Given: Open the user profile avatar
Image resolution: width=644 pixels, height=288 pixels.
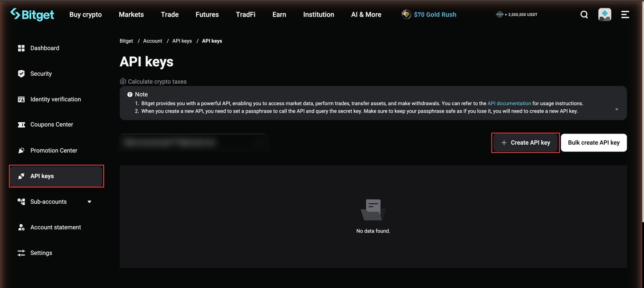Looking at the screenshot, I should (x=605, y=14).
